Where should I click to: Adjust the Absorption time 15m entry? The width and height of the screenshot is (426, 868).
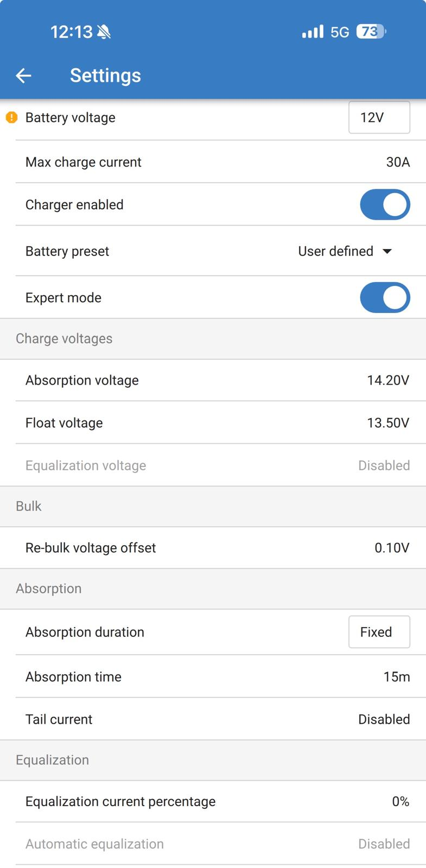pos(396,676)
